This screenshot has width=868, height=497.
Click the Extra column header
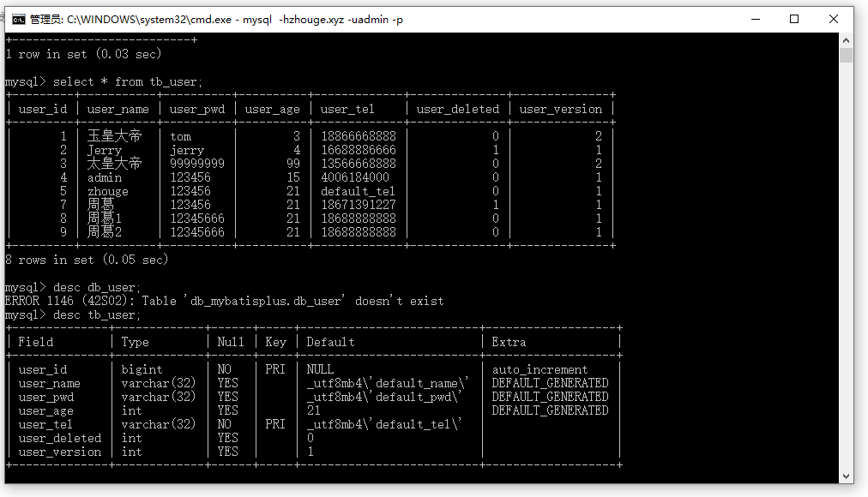(509, 342)
